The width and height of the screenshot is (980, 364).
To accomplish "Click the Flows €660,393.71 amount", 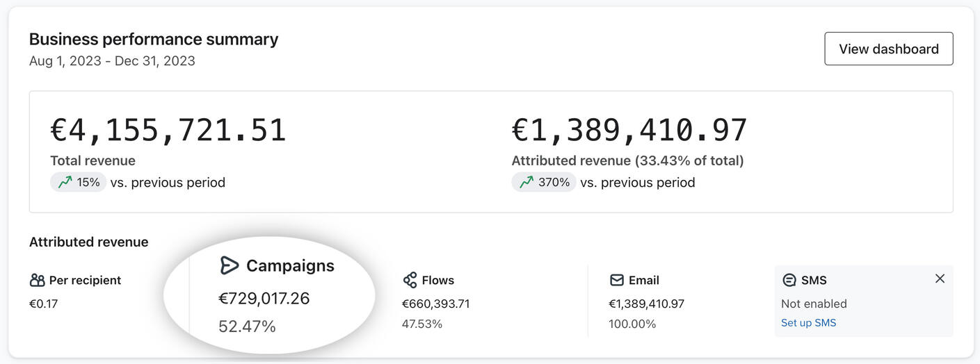I will [x=435, y=304].
